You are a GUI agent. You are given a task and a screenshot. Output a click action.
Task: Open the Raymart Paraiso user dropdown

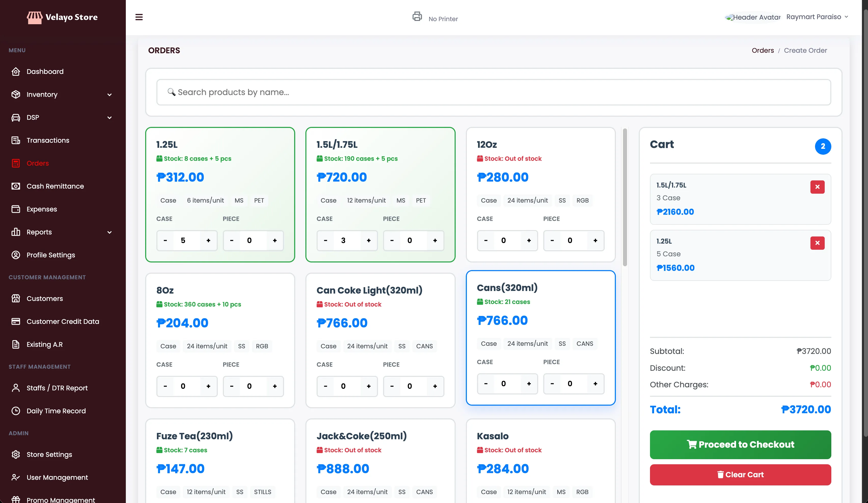pyautogui.click(x=817, y=17)
